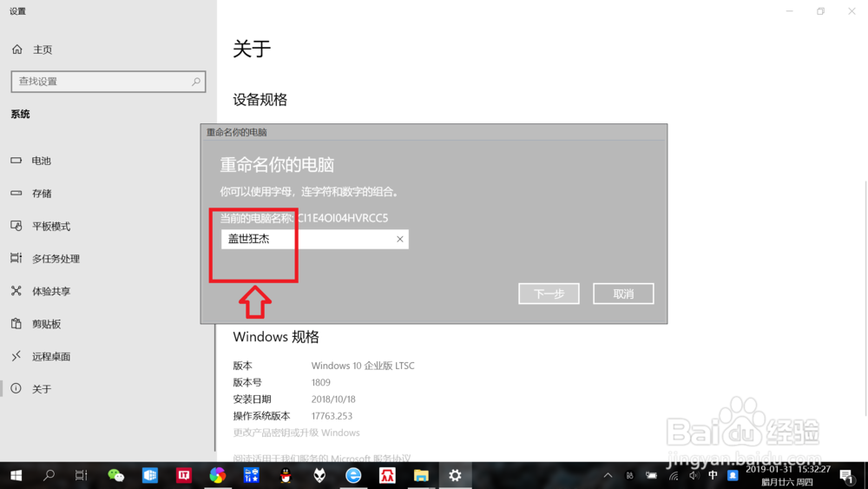The height and width of the screenshot is (489, 868).
Task: Launch QQ penguin from the taskbar
Action: [x=286, y=475]
